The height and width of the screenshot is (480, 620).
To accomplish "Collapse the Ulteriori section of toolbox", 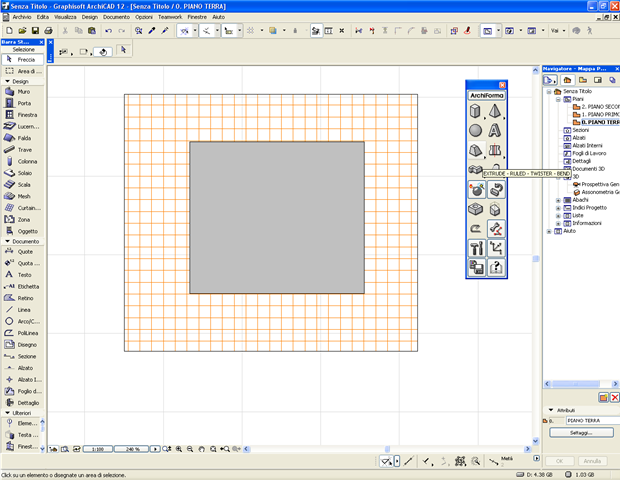I will point(8,413).
